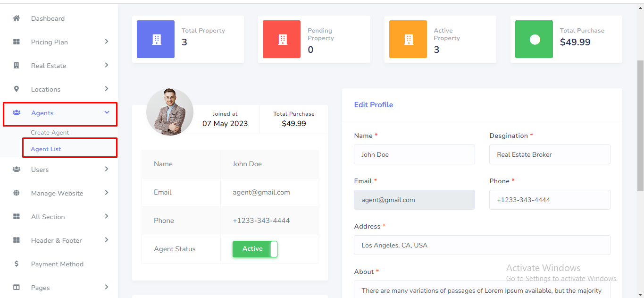
Task: Click the Locations map pin icon
Action: [x=17, y=89]
